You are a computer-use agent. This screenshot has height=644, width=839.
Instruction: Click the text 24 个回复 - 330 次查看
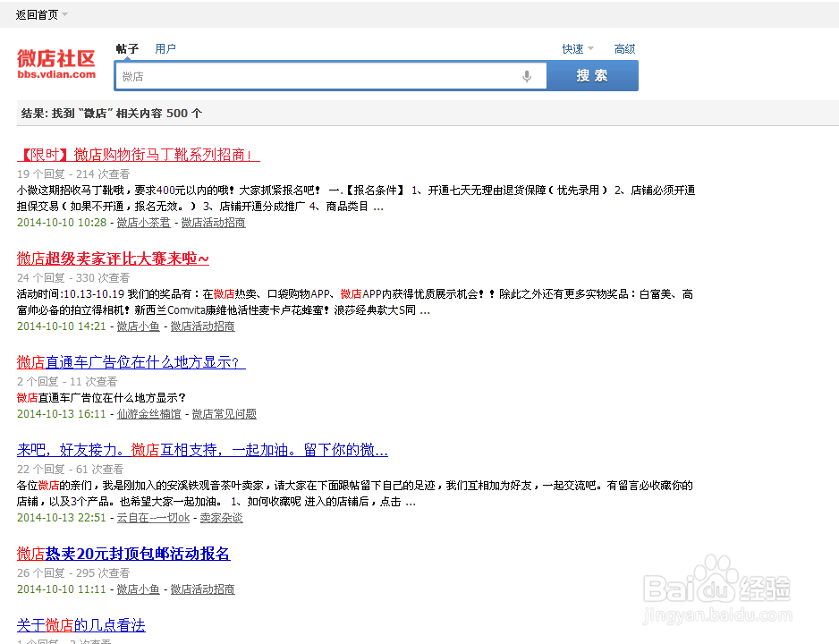point(73,278)
